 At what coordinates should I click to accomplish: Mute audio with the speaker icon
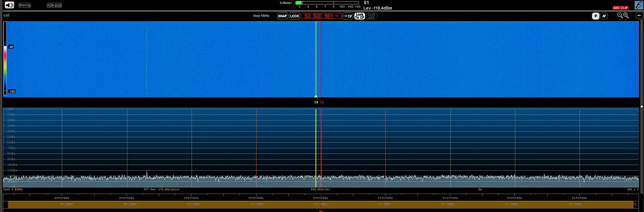point(9,5)
